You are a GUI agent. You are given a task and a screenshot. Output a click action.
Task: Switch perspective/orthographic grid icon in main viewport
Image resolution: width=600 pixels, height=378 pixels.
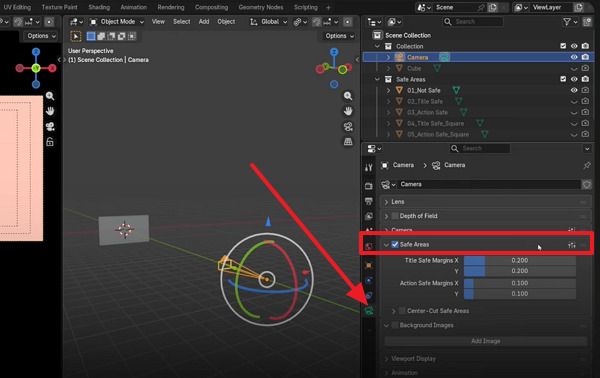tap(348, 142)
